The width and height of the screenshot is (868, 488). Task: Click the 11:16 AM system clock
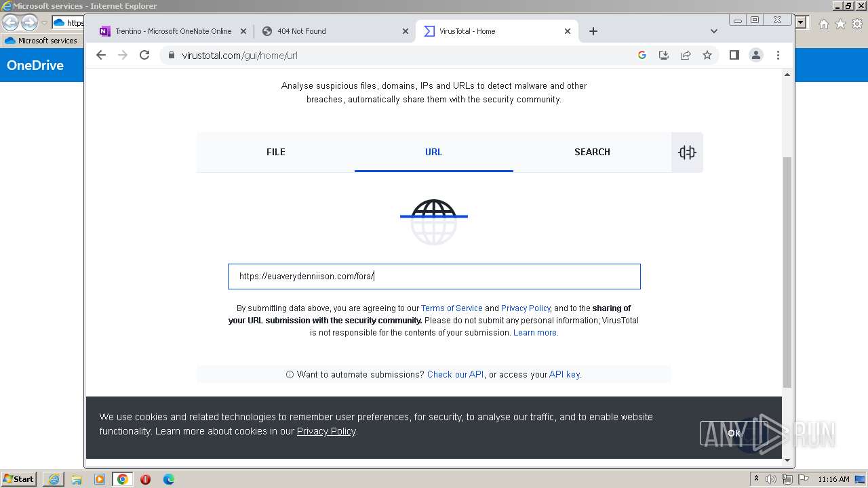pos(833,479)
